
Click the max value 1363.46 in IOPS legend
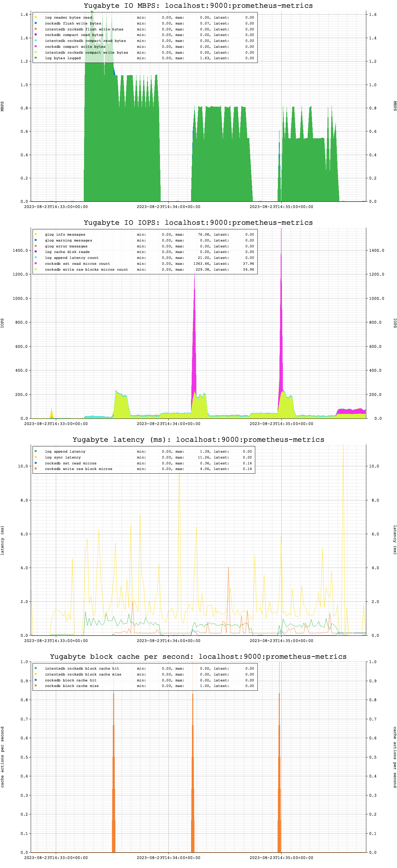point(201,263)
